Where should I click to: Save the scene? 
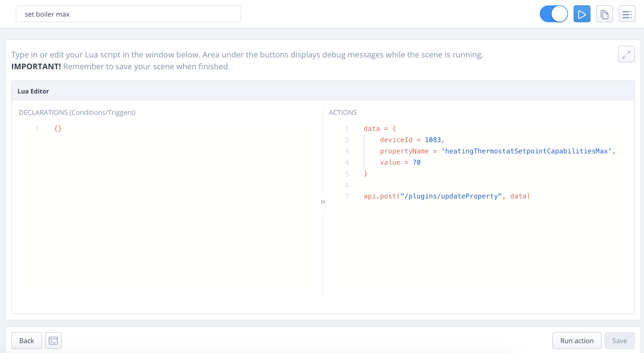[x=619, y=341]
